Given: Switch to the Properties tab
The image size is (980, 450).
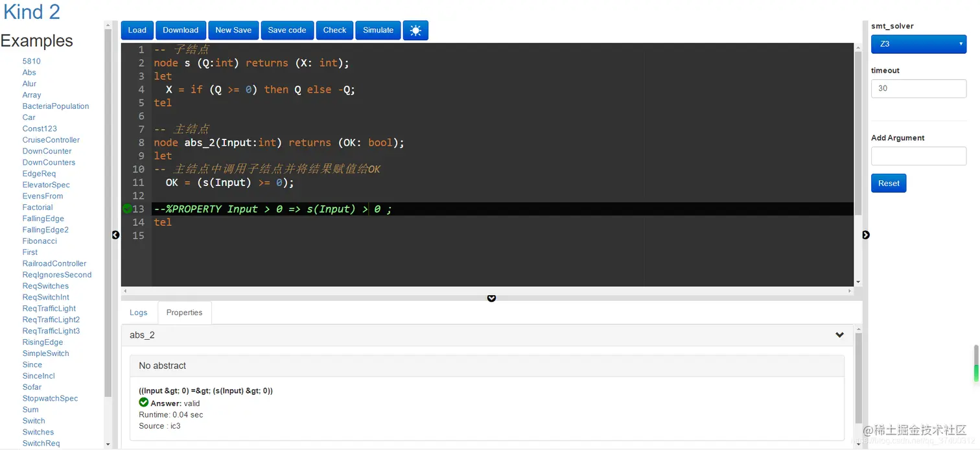Looking at the screenshot, I should click(x=185, y=313).
